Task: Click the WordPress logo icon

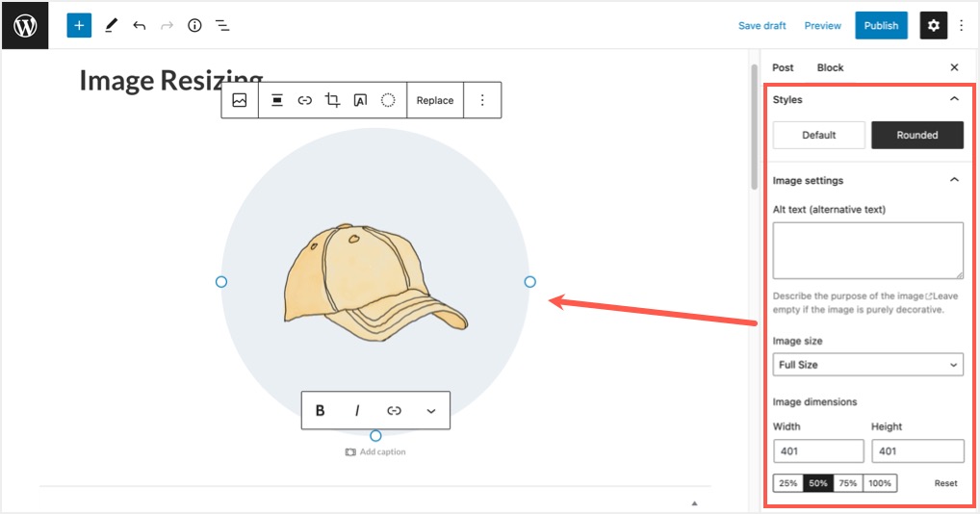Action: [x=25, y=26]
